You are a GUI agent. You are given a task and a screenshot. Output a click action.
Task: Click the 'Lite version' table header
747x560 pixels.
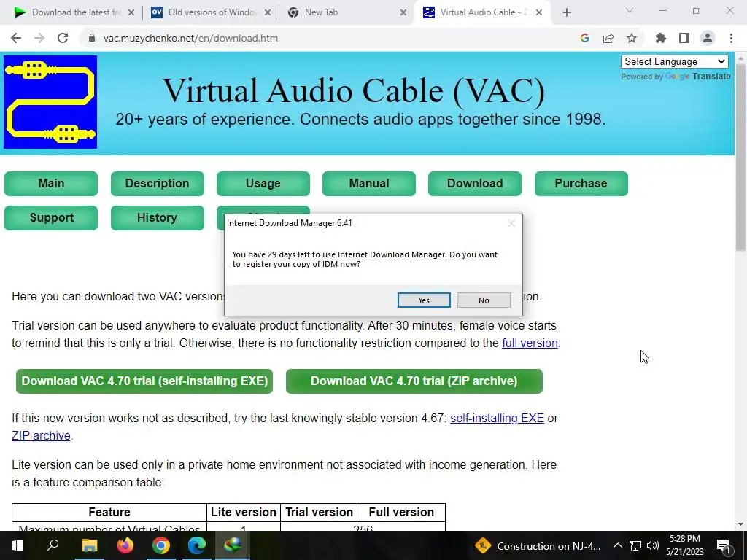244,512
